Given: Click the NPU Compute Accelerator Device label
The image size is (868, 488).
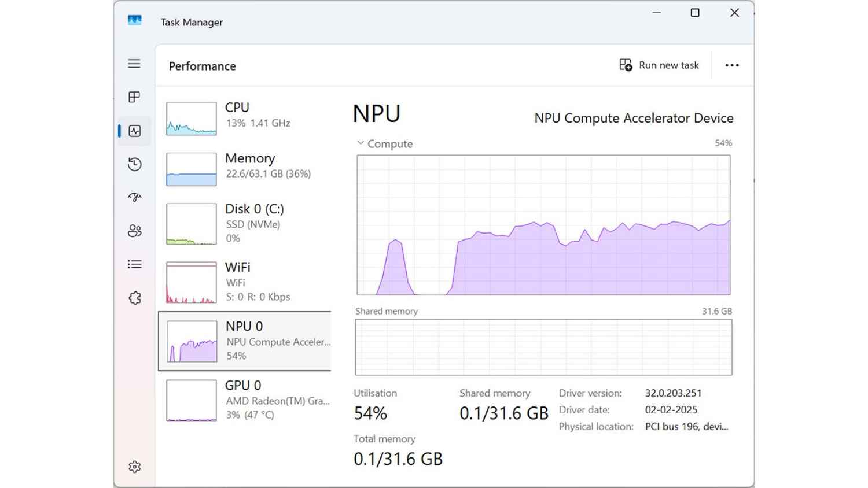Looking at the screenshot, I should click(634, 118).
